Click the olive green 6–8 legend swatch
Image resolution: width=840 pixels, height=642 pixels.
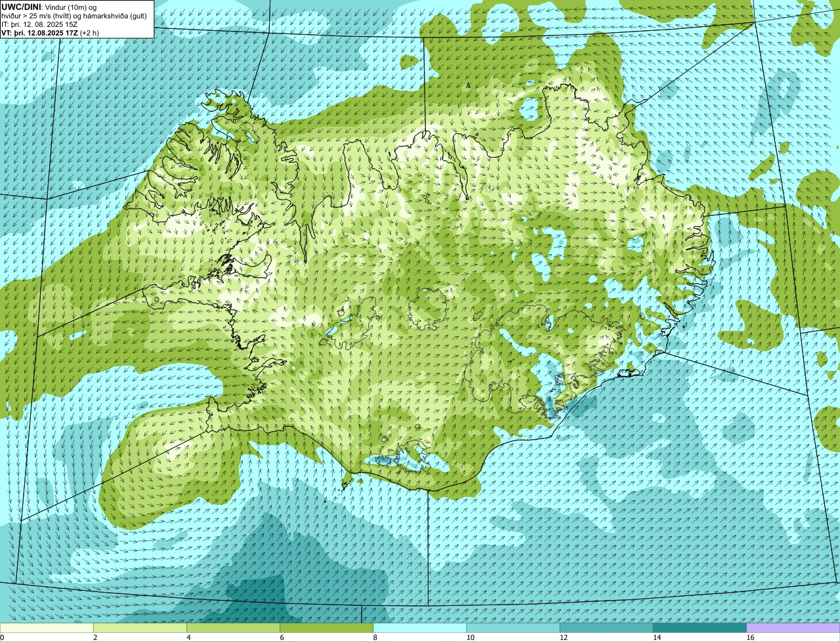pos(326,628)
